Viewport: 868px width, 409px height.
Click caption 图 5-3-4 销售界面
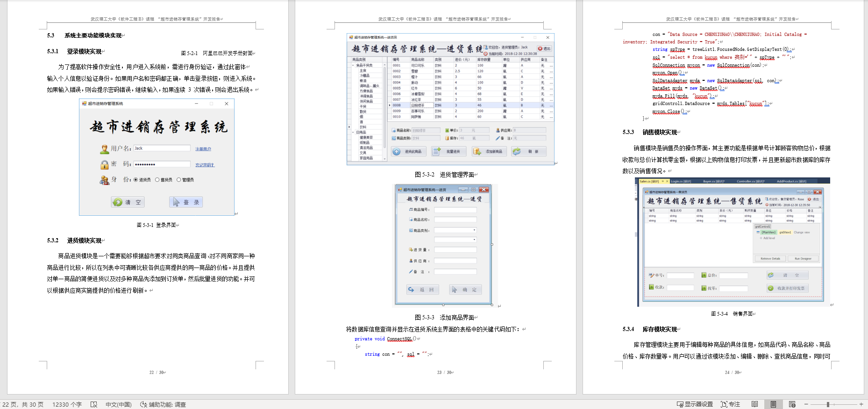732,314
